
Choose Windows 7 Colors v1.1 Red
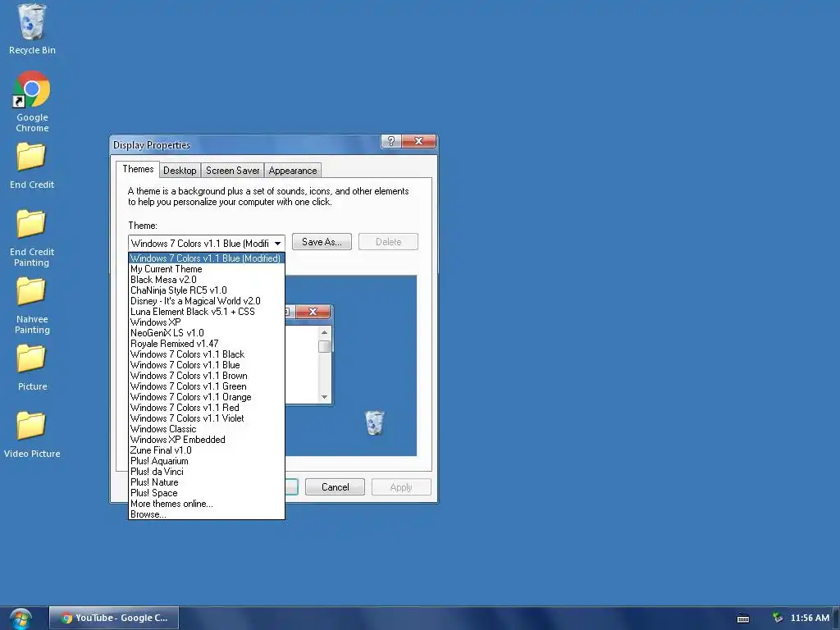pos(206,408)
